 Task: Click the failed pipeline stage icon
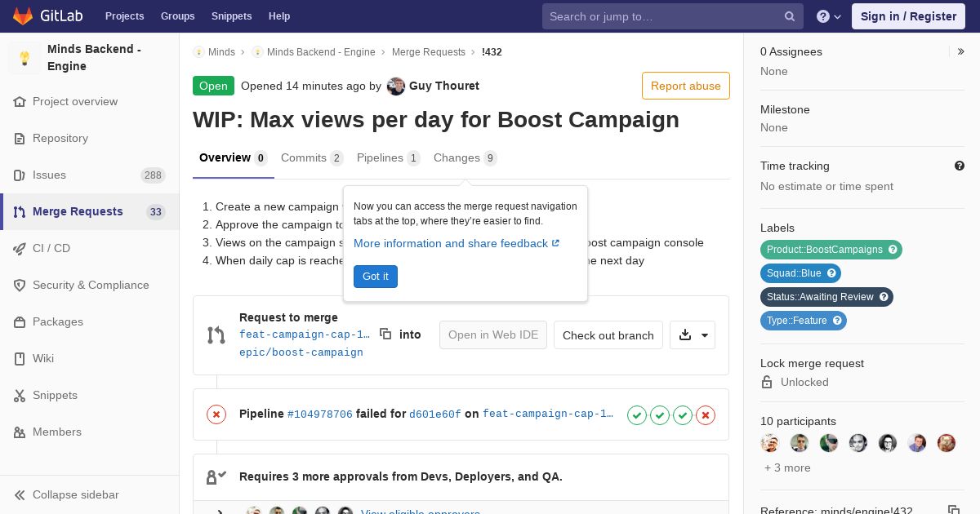706,415
